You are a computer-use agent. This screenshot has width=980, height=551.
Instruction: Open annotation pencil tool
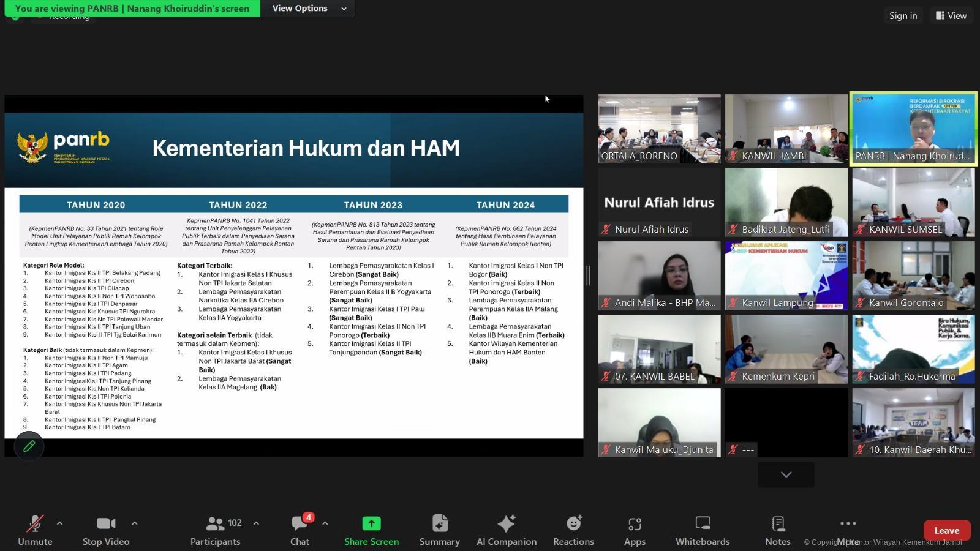[x=29, y=446]
